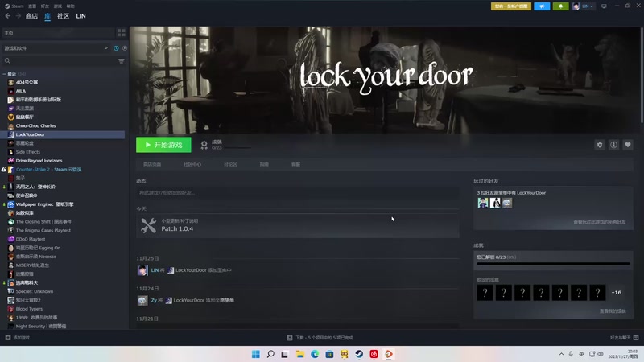
Task: Open the third top menu item
Action: 45,6
